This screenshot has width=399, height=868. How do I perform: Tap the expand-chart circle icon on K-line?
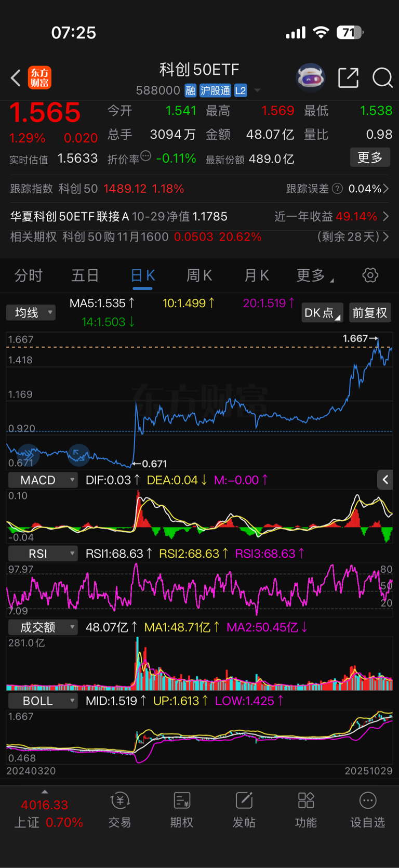tap(78, 455)
